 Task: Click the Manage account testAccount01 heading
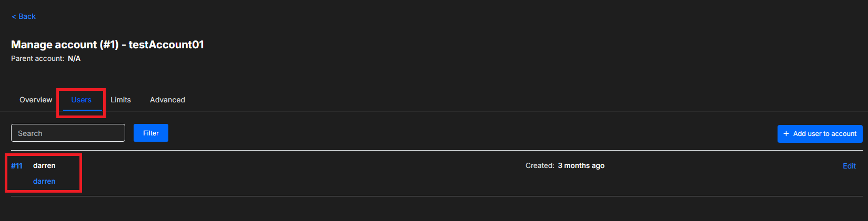coord(107,45)
